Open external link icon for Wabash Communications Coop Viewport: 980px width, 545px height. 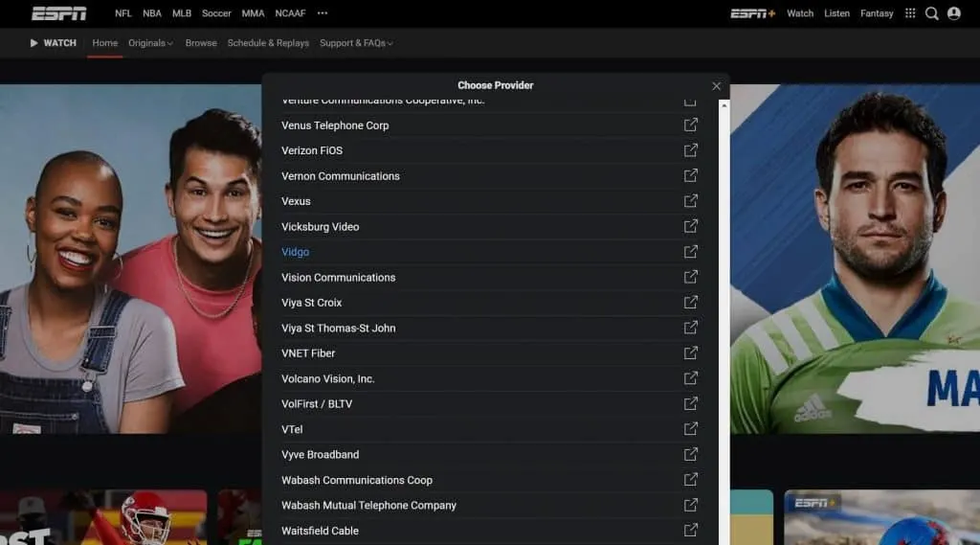tap(690, 480)
